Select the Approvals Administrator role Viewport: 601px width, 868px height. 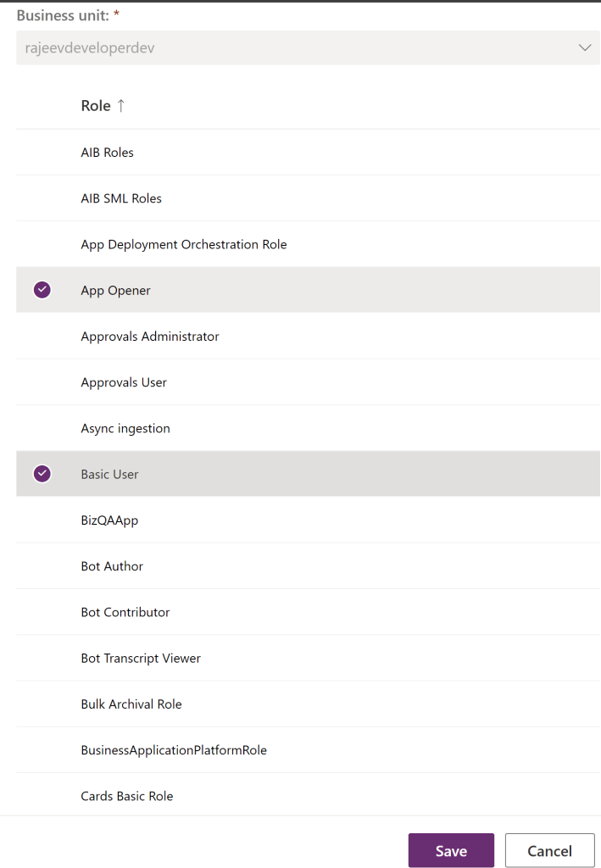[x=150, y=337]
